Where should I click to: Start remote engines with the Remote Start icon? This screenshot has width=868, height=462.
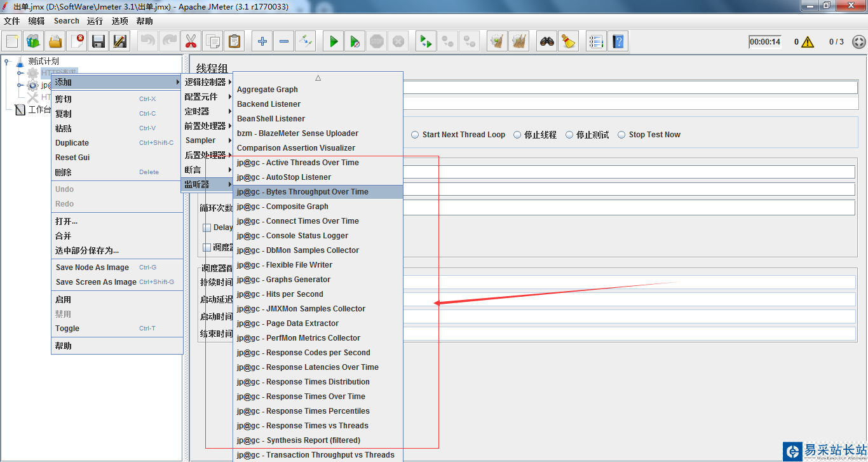pos(426,42)
